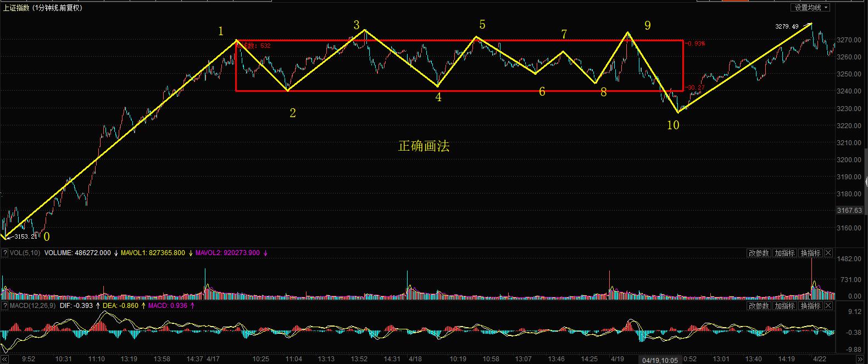Click the MACD: 0.936 value

168,306
